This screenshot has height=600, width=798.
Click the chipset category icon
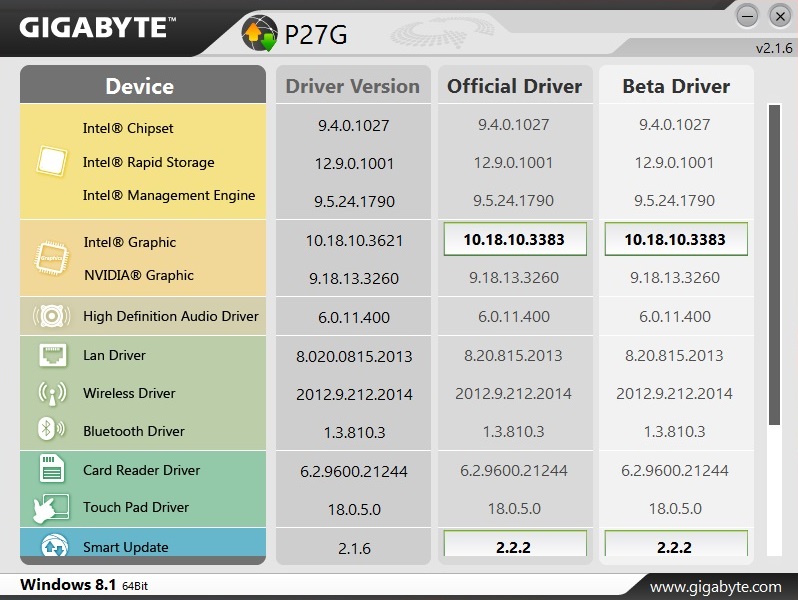(x=50, y=162)
